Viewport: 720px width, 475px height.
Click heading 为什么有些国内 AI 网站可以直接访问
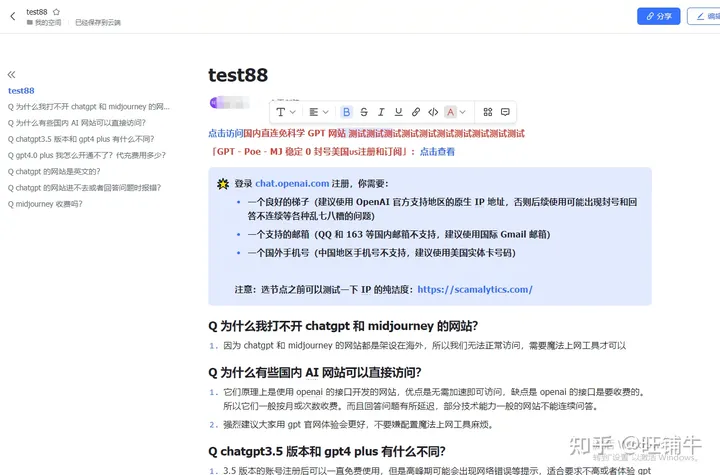click(x=315, y=372)
